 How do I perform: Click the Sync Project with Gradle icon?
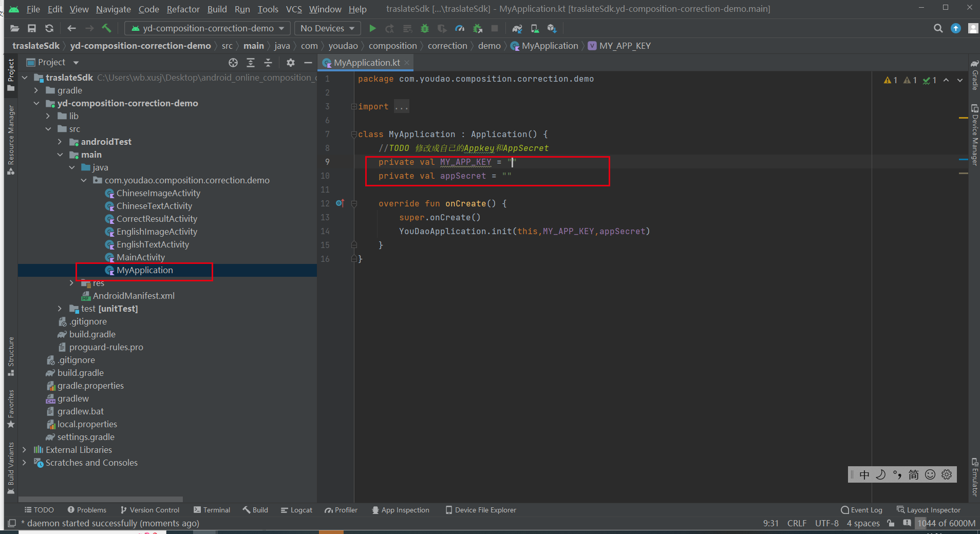517,28
